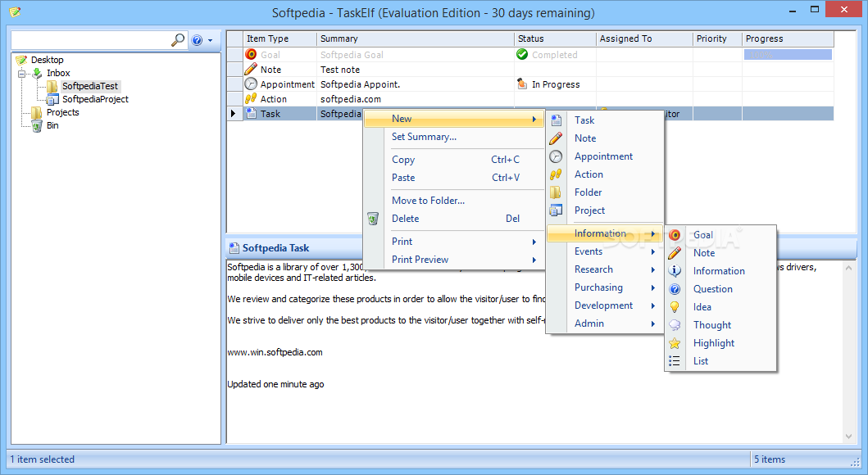
Task: Open dropdown arrow beside help icon
Action: coord(211,40)
